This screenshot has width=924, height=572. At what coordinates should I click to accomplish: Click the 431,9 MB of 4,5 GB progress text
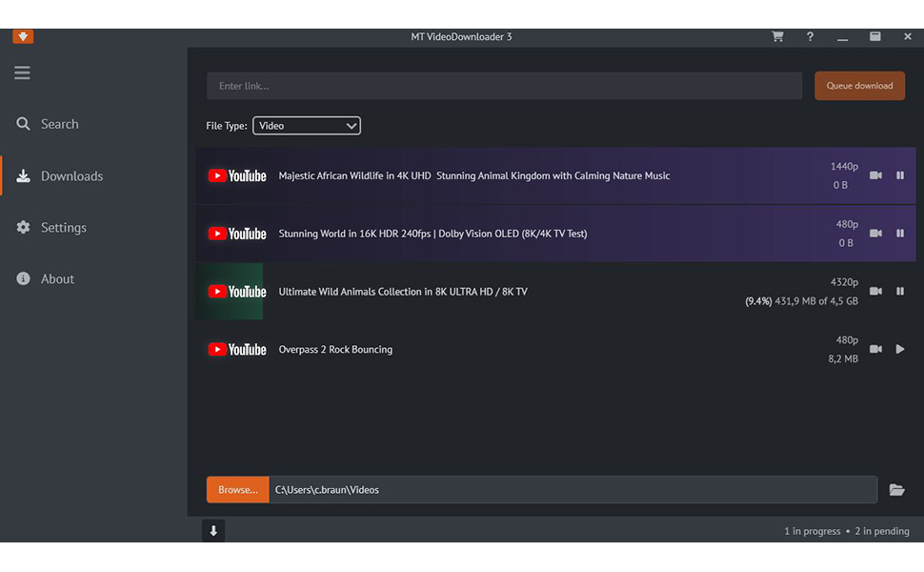point(816,300)
